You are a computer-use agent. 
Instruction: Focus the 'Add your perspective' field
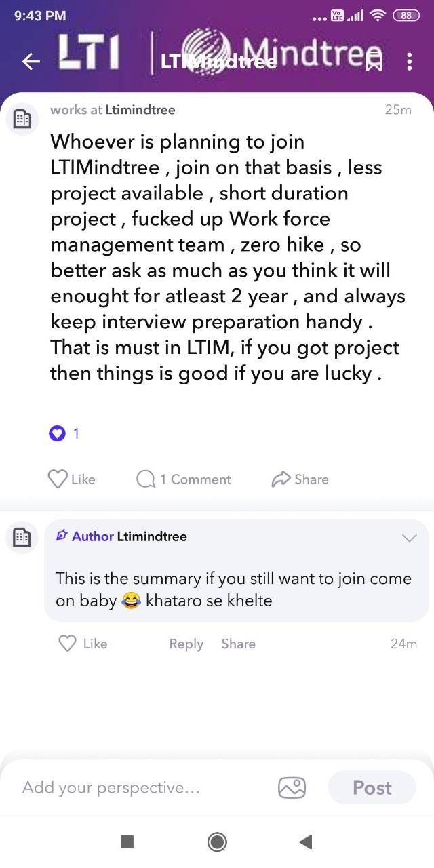[136, 787]
